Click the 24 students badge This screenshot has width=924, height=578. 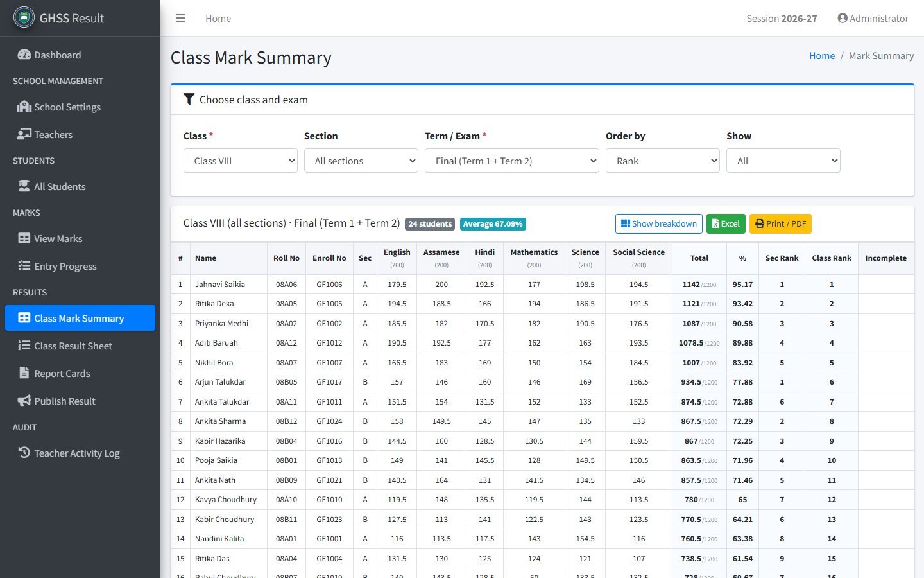tap(430, 224)
